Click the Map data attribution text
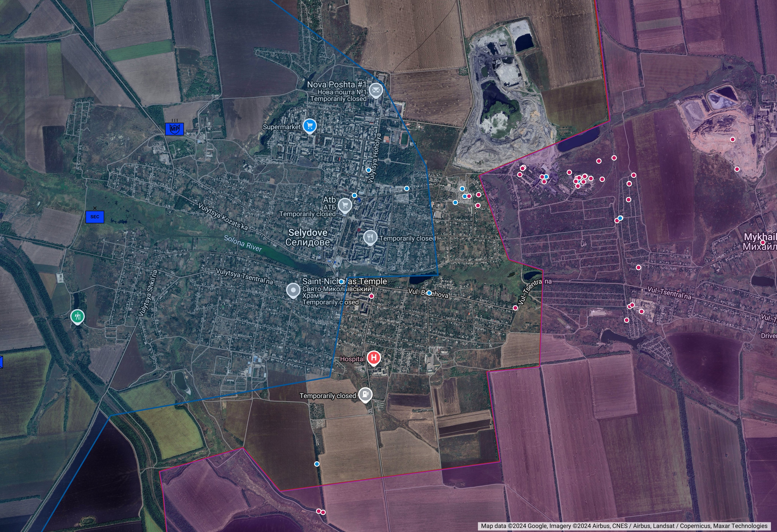The height and width of the screenshot is (532, 777). click(624, 526)
